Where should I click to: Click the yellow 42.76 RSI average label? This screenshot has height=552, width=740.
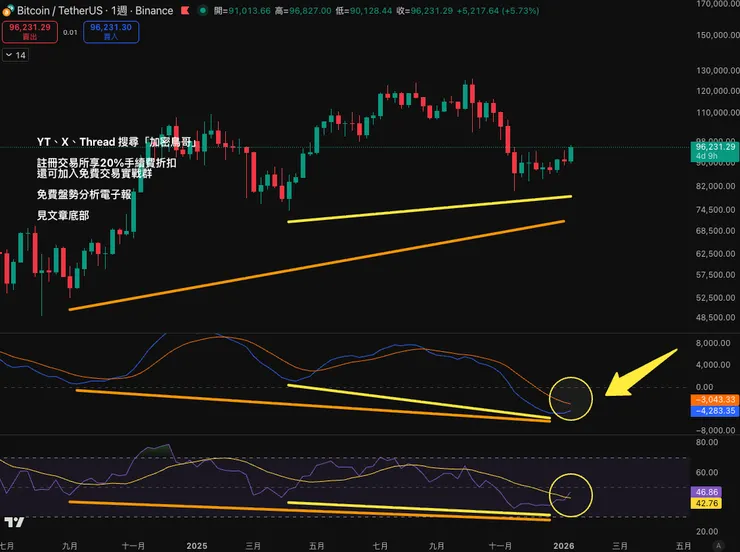[x=706, y=503]
